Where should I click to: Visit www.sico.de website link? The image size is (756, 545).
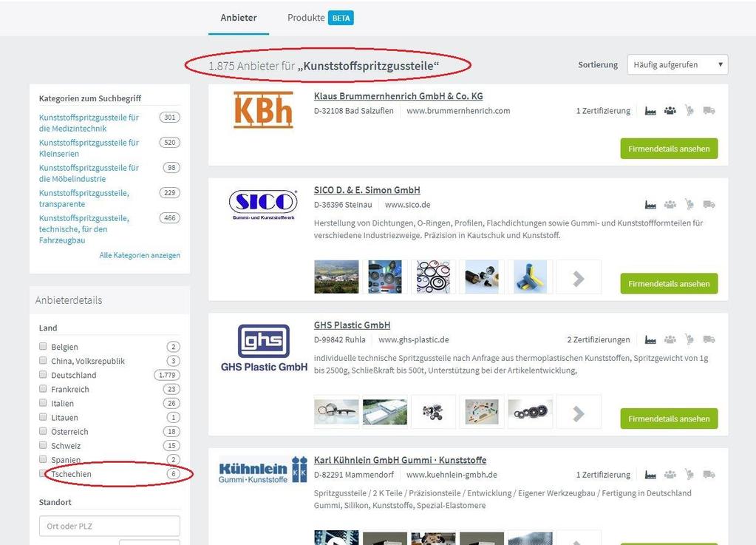[407, 205]
